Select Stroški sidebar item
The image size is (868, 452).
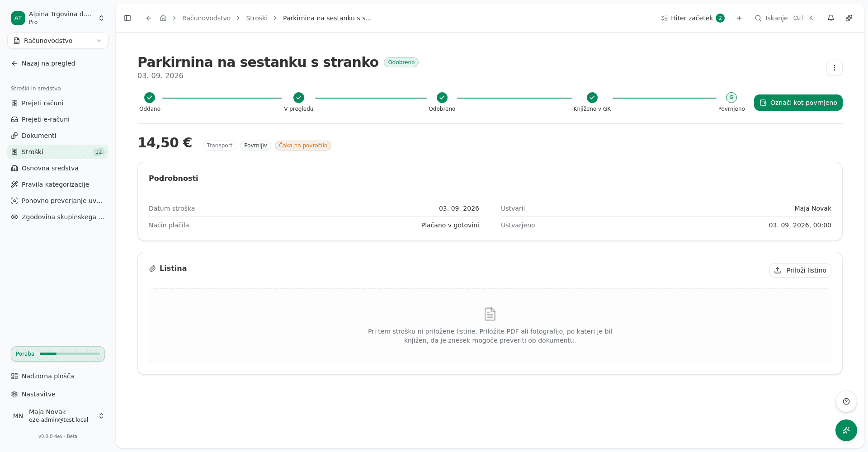click(58, 152)
